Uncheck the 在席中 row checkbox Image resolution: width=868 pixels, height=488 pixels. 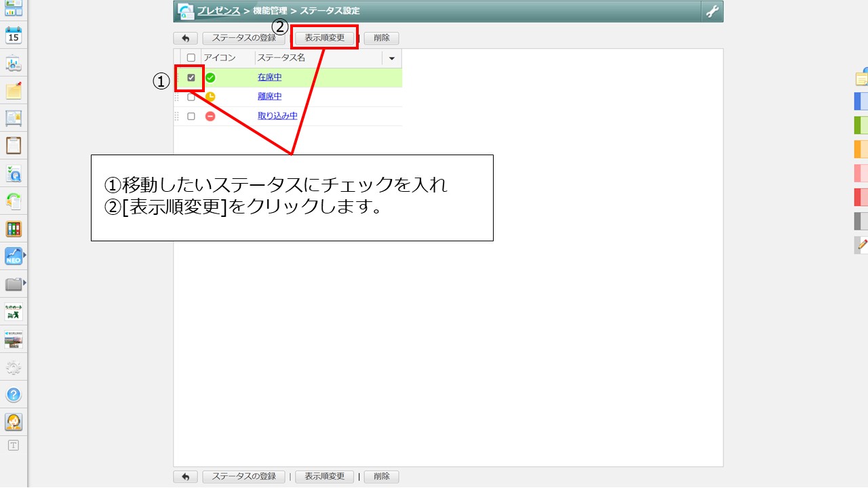point(191,77)
